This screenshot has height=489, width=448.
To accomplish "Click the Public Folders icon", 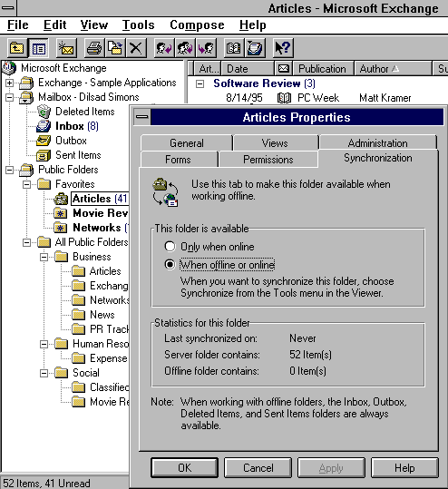I will (x=26, y=170).
